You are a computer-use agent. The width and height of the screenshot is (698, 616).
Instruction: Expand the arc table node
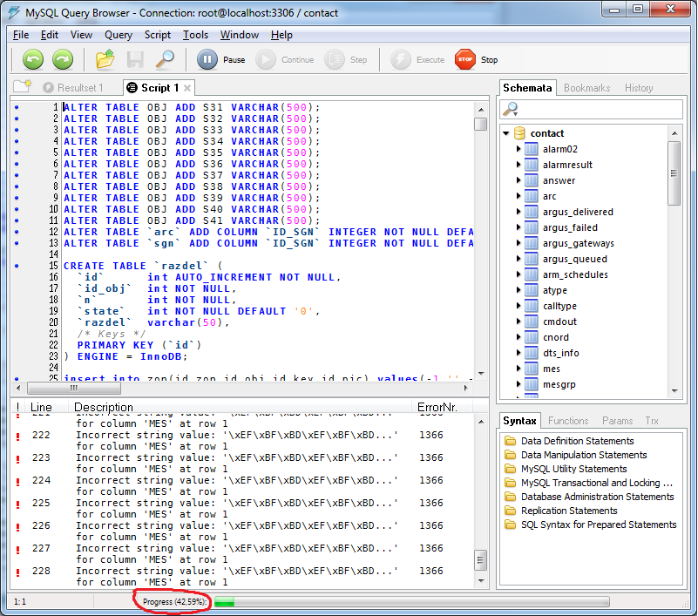pyautogui.click(x=518, y=196)
